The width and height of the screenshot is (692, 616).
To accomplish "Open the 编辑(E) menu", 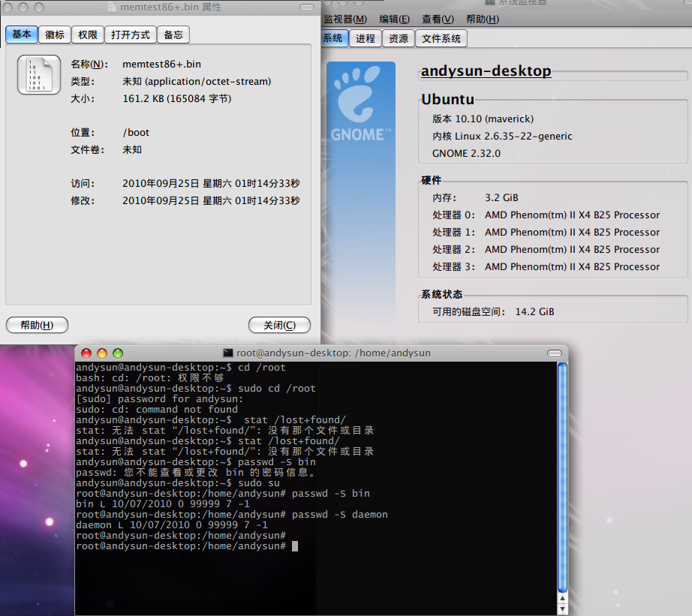I will [x=394, y=20].
